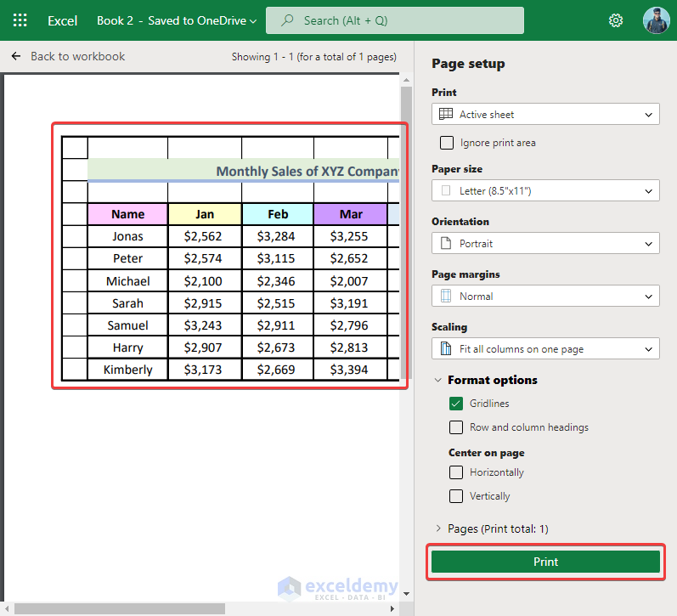Focus the Search (Alt + Q) box

coord(395,20)
